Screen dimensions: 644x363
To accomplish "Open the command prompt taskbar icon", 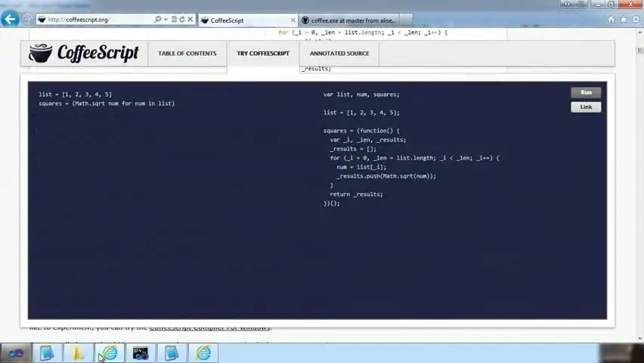I will pyautogui.click(x=141, y=353).
